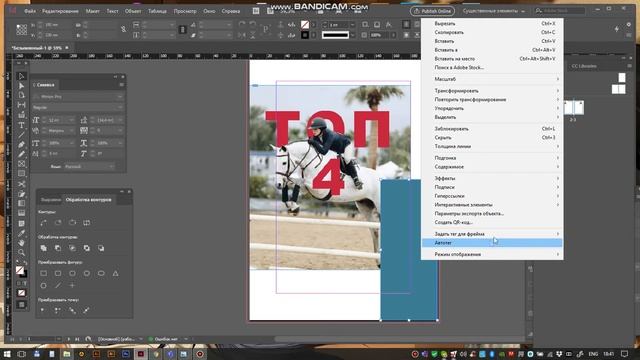Select the Gap tool
This screenshot has width=640, height=360.
coord(21,105)
